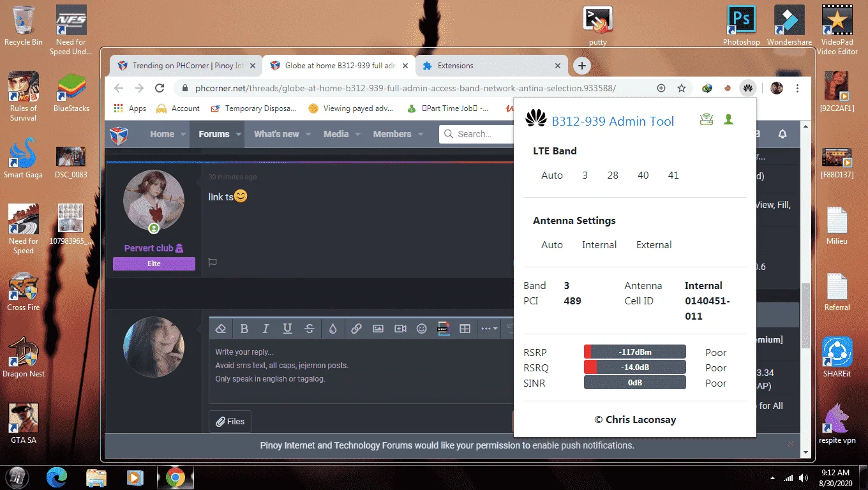Select LTE Band 41

[673, 175]
